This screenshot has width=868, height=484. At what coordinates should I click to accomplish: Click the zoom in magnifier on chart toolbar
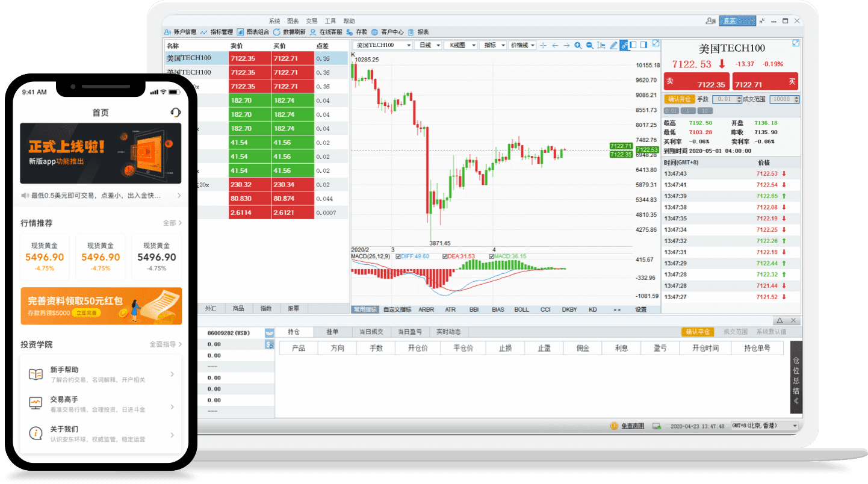pyautogui.click(x=578, y=45)
